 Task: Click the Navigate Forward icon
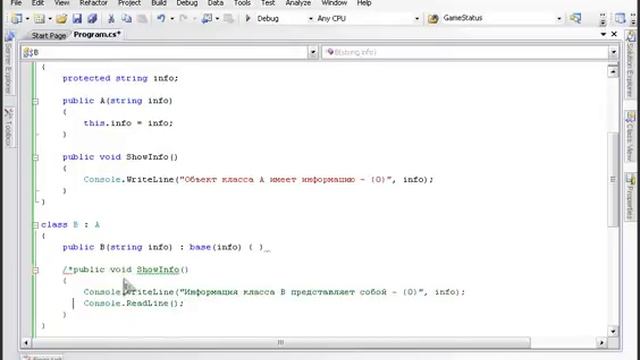tap(229, 18)
